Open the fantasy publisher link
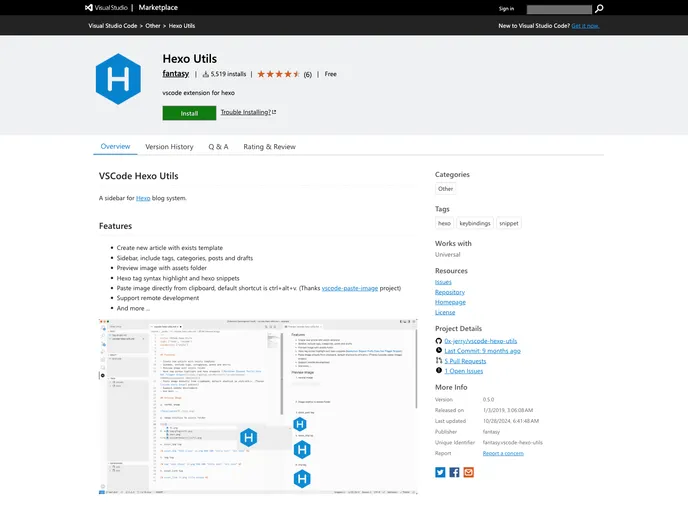The image size is (688, 512). 176,74
